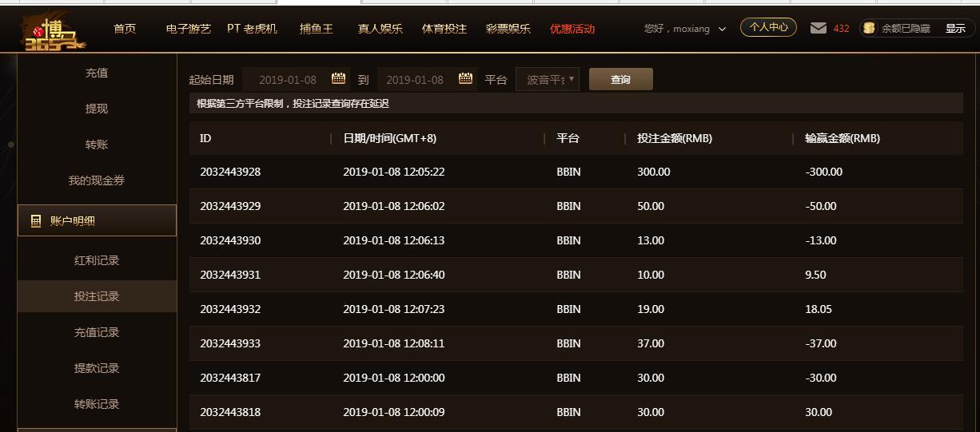The image size is (980, 432).
Task: Expand the 账户明细 sidebar section
Action: [x=97, y=221]
